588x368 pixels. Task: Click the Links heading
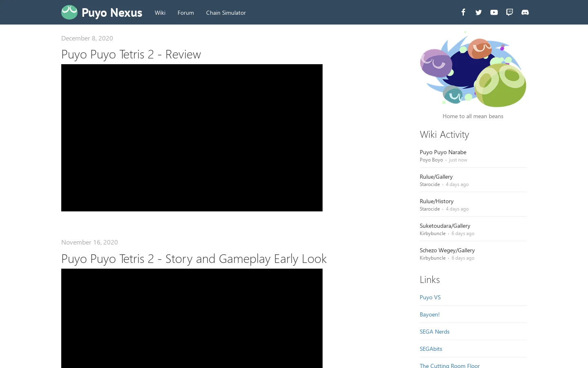coord(430,279)
